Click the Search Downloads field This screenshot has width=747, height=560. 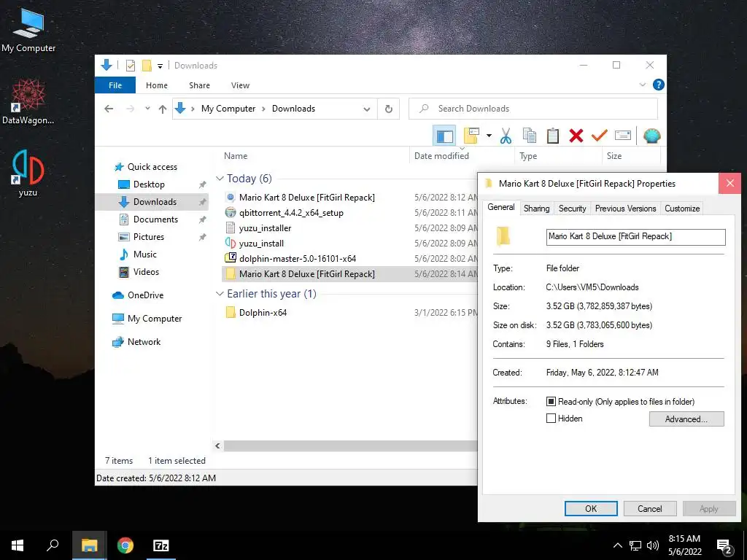tap(533, 109)
